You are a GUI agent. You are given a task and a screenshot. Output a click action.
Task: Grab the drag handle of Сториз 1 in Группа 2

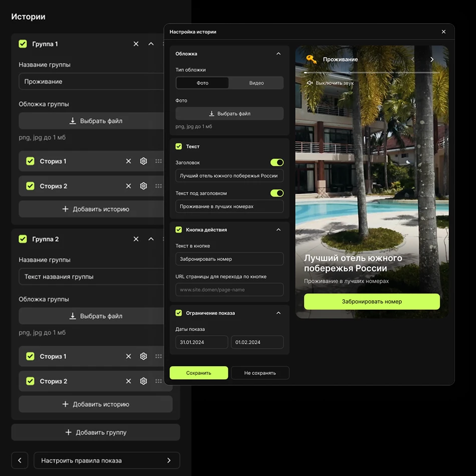click(158, 356)
